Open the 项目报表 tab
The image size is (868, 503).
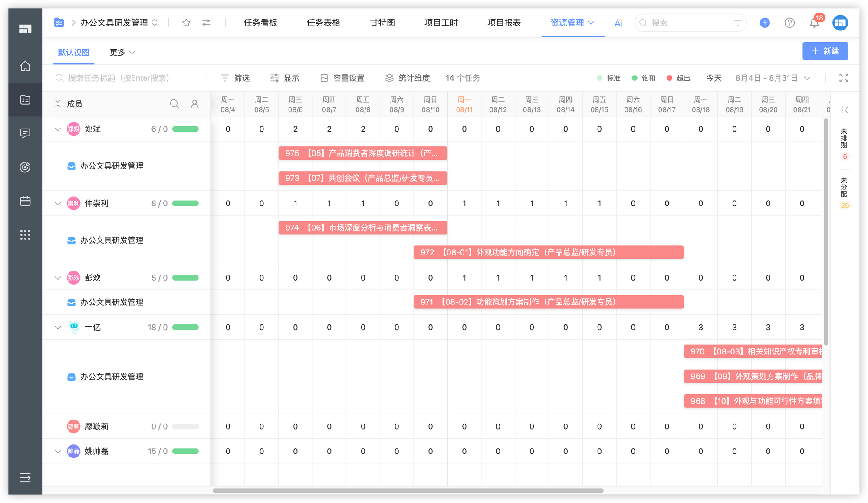[504, 23]
